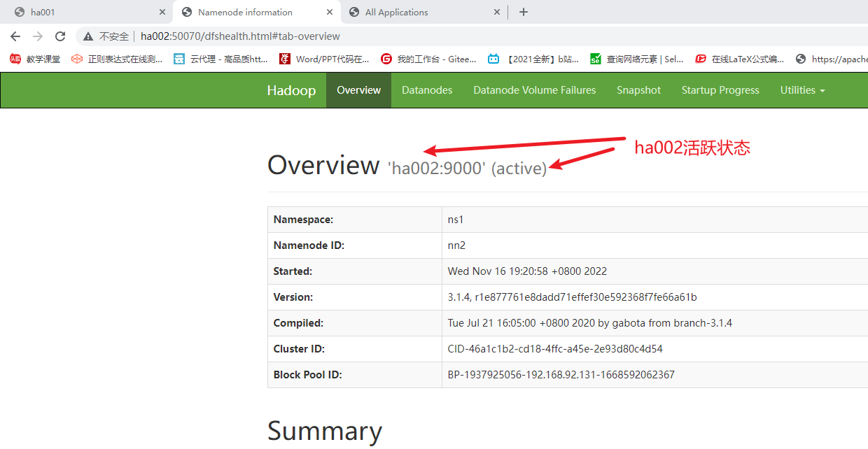Click the Compiled: row label
Image resolution: width=868 pixels, height=449 pixels.
(x=298, y=323)
